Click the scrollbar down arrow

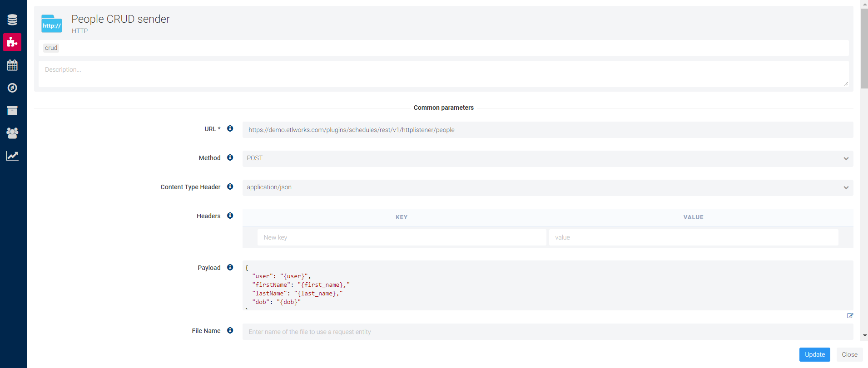(x=864, y=335)
